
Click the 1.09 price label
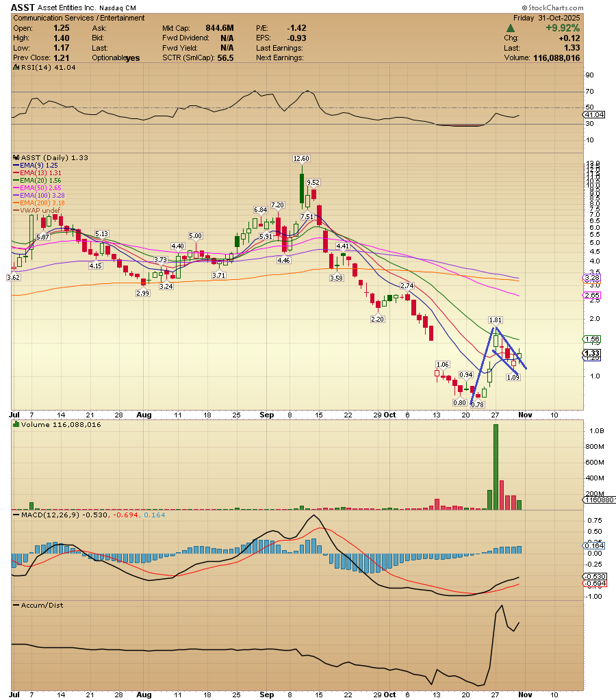(x=513, y=377)
